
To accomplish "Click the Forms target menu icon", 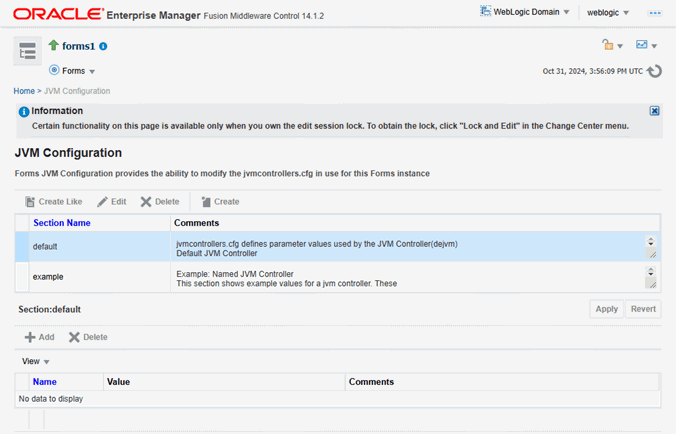I will tap(54, 70).
